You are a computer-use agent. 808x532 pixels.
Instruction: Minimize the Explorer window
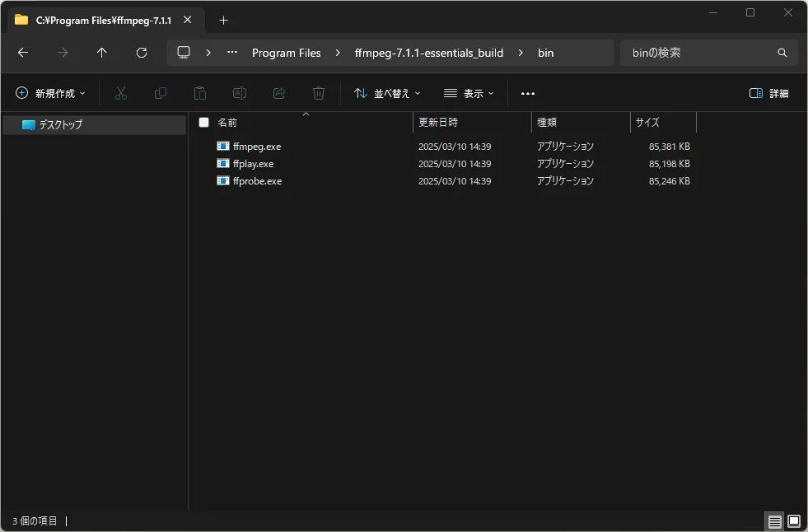click(x=713, y=12)
